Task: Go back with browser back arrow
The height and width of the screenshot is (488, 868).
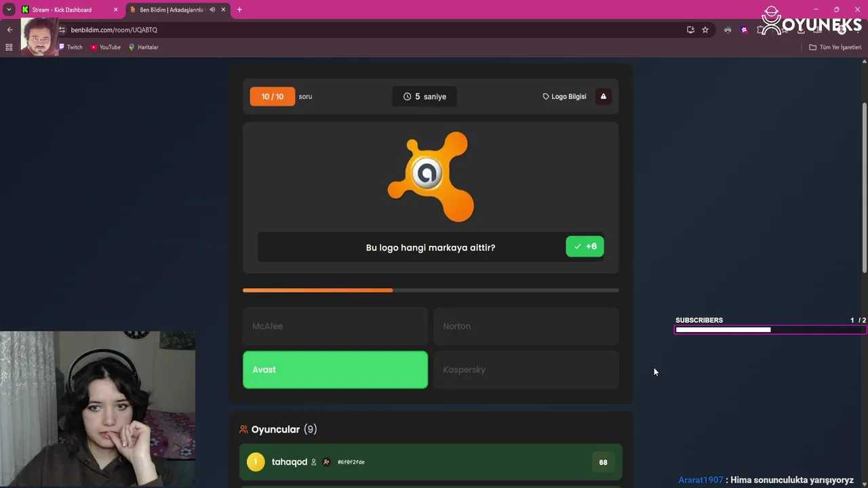Action: coord(9,30)
